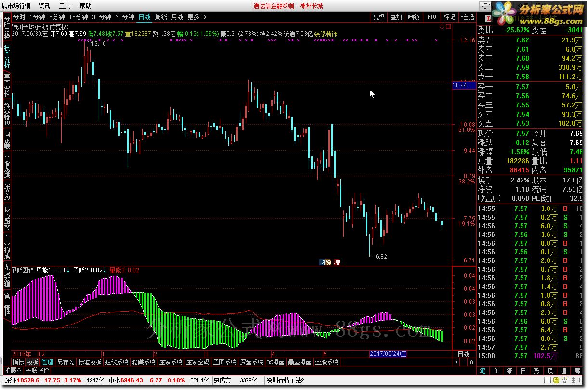Open the 帮助 menu

(85, 6)
